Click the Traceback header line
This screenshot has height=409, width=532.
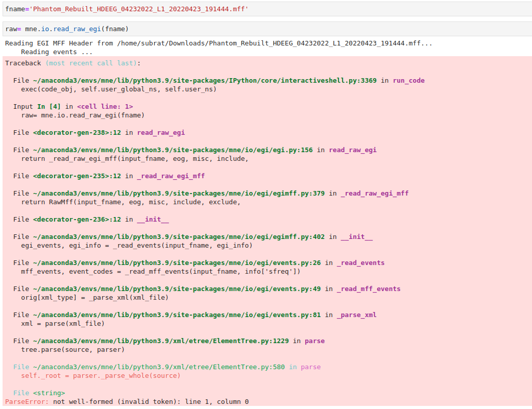tap(72, 63)
